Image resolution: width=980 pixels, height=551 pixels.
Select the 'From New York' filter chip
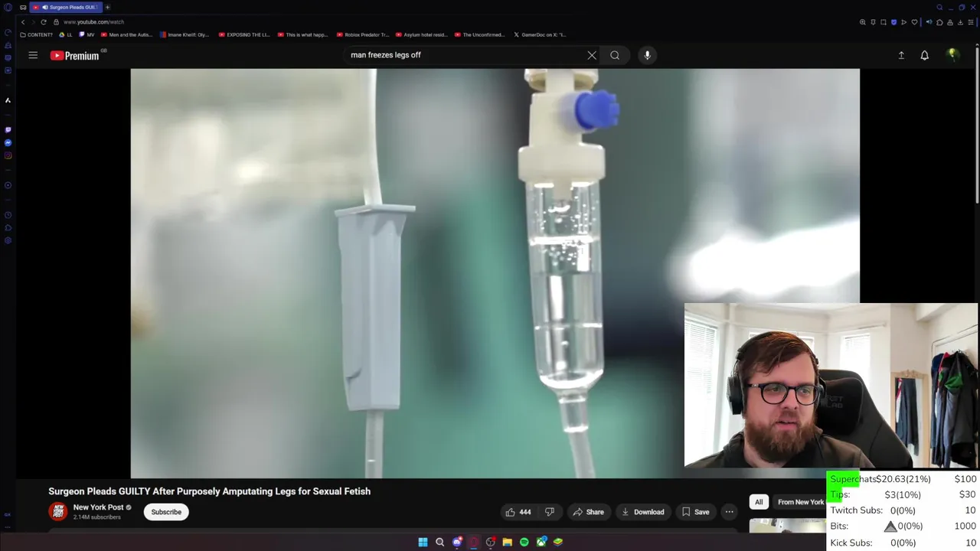click(800, 502)
